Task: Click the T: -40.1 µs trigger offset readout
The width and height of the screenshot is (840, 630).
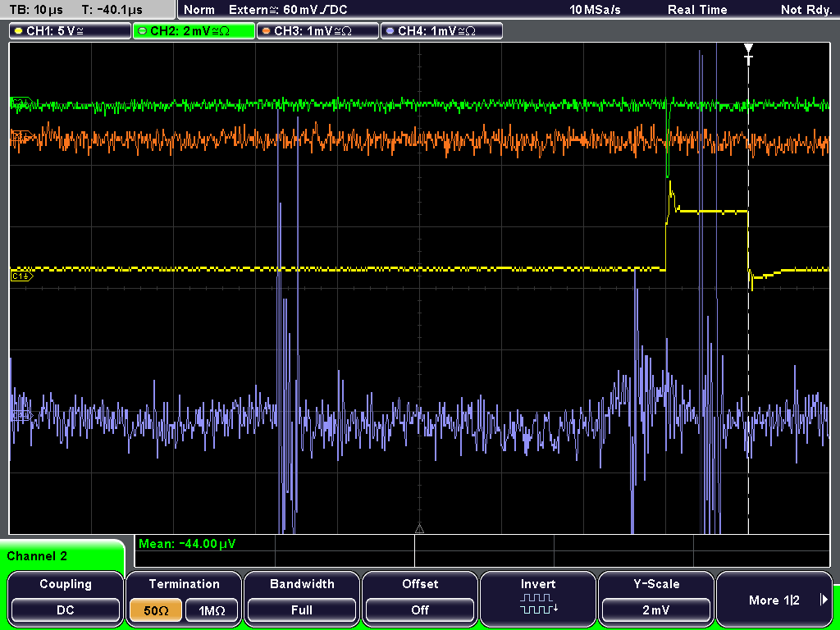Action: click(x=112, y=9)
